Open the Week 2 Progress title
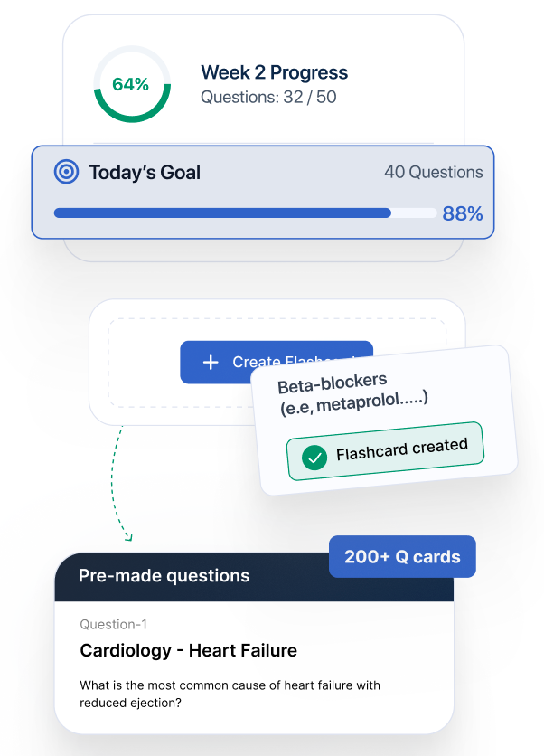This screenshot has height=756, width=544. 274,72
